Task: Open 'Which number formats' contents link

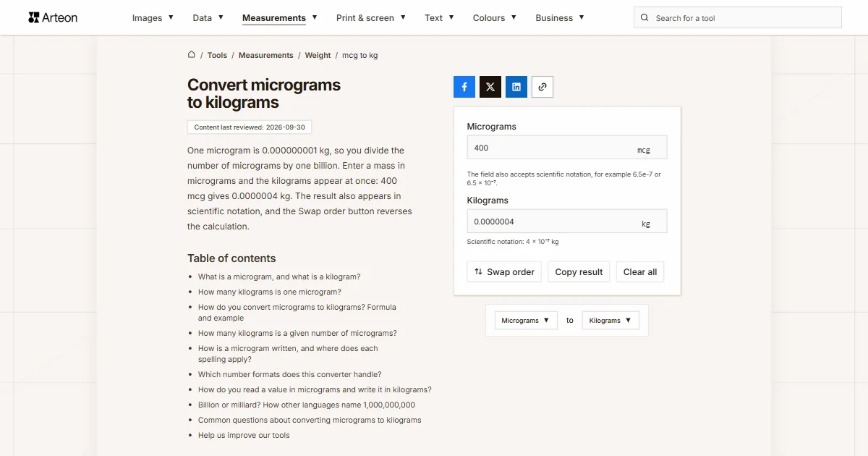Action: click(289, 374)
